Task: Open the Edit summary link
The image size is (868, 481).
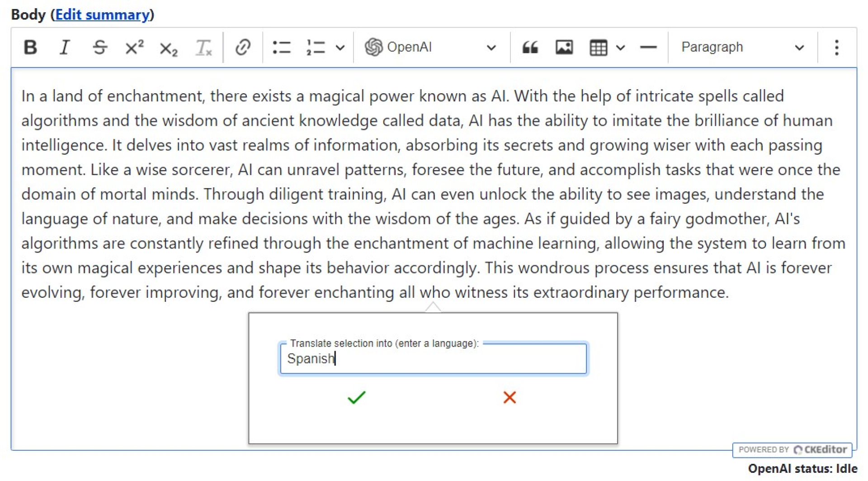Action: (102, 14)
